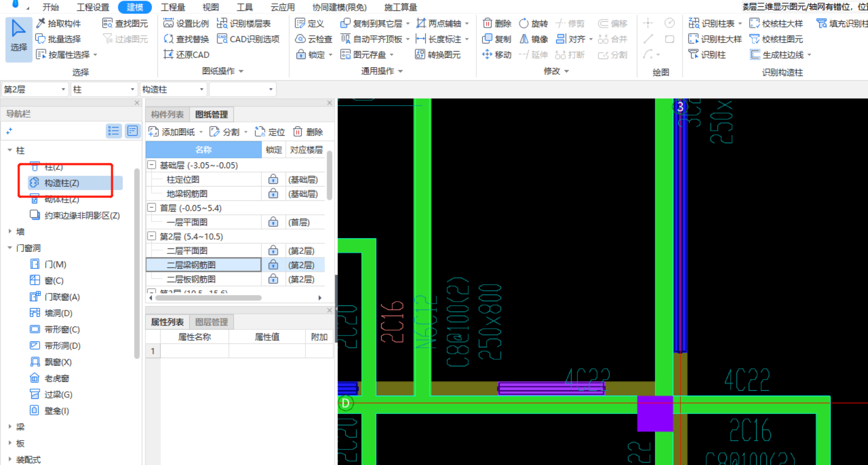The width and height of the screenshot is (868, 465).
Task: Toggle lock for 二层平面图 drawing
Action: click(273, 251)
